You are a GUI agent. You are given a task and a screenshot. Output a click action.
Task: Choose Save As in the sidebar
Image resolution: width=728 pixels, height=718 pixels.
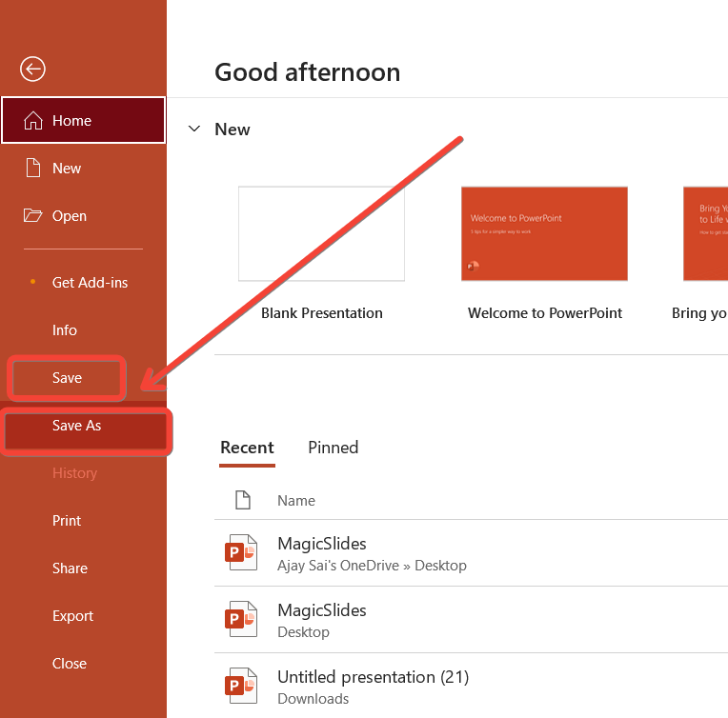point(86,426)
